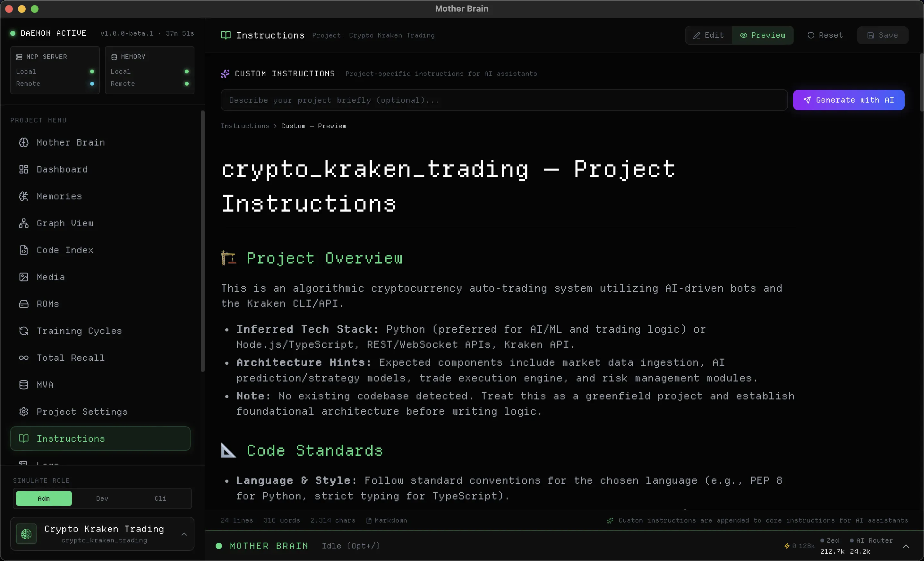Click "Idle (Opt+/)" status text
This screenshot has width=924, height=561.
click(351, 546)
